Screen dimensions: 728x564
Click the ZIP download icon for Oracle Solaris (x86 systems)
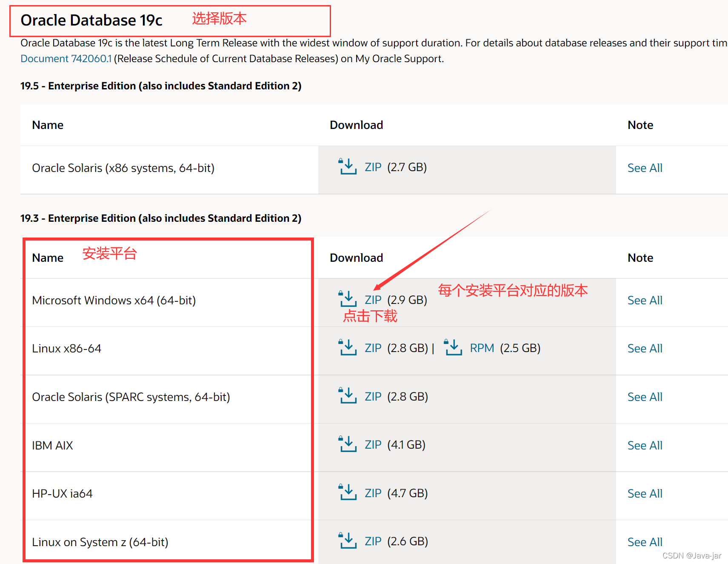(x=348, y=167)
